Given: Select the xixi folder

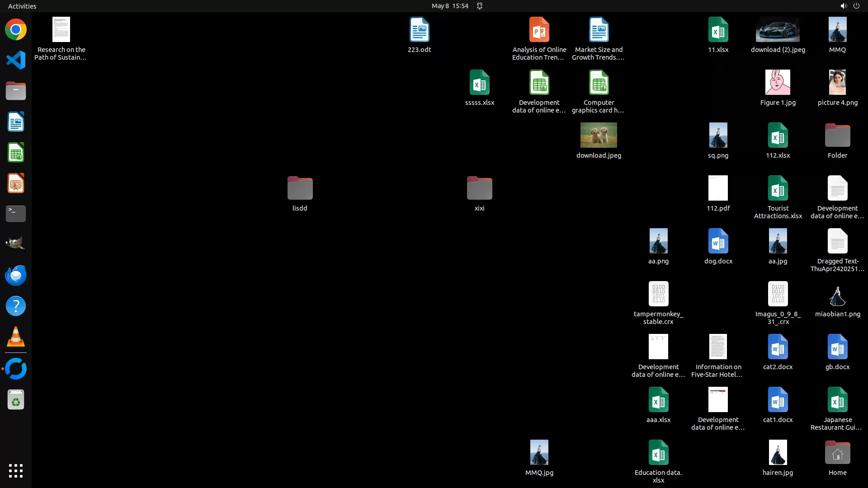Looking at the screenshot, I should pyautogui.click(x=479, y=188).
